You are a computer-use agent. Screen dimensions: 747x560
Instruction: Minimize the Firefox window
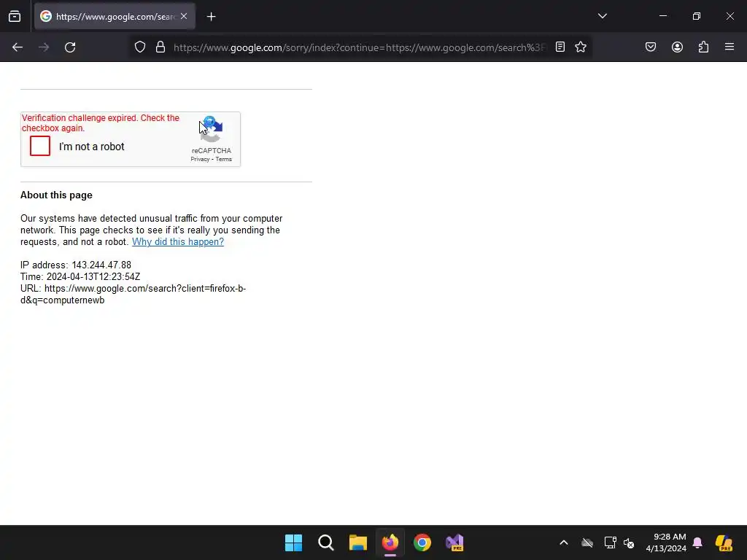click(x=662, y=16)
